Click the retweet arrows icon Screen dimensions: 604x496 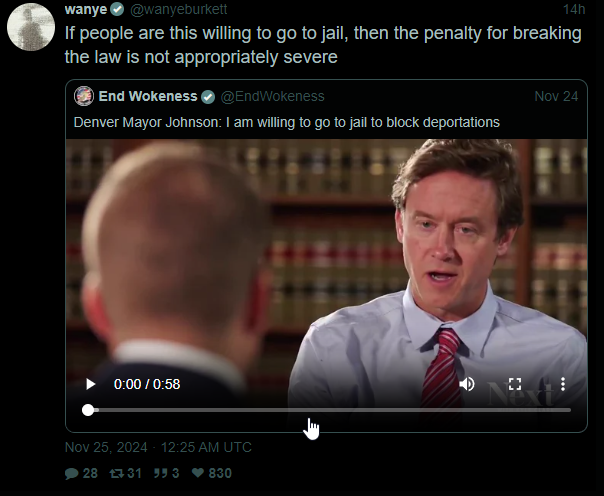(x=116, y=473)
